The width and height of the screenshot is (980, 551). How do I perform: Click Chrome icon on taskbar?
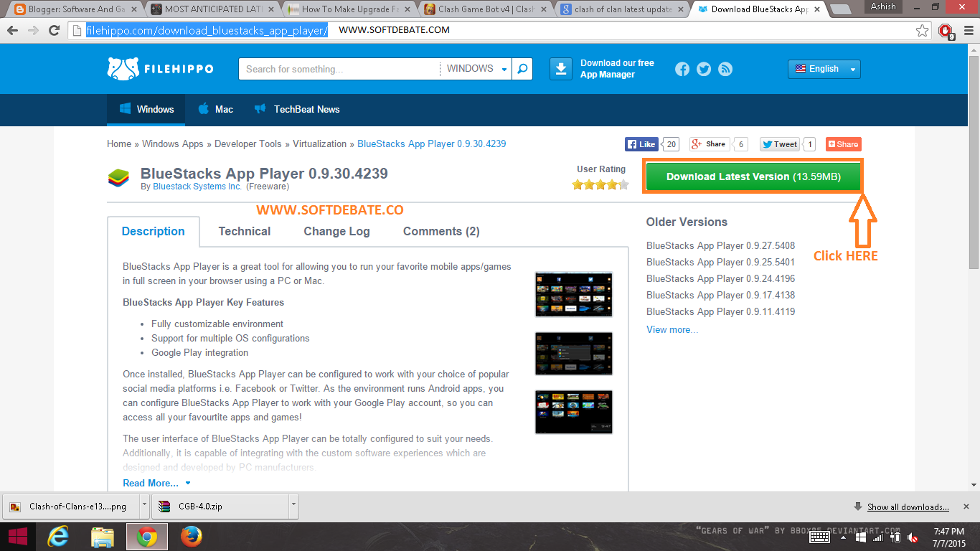(x=147, y=537)
